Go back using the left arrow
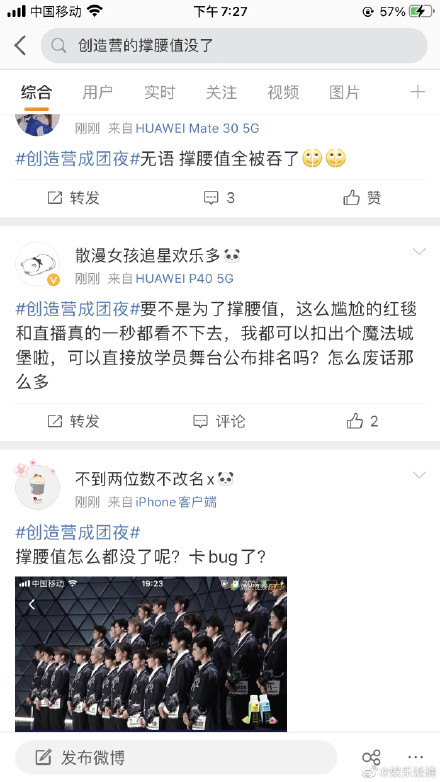Image resolution: width=440 pixels, height=782 pixels. [20, 46]
